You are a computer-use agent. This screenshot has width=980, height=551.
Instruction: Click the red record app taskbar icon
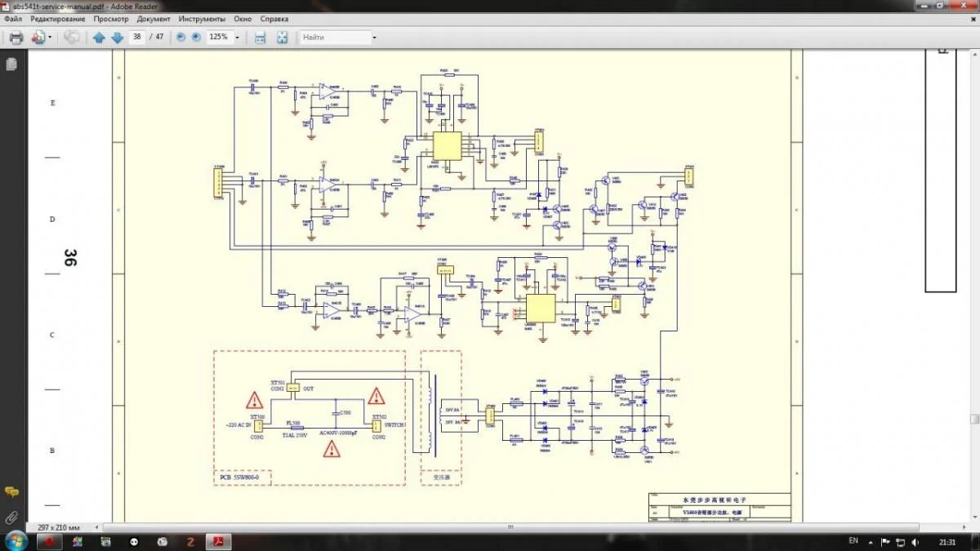(x=50, y=542)
